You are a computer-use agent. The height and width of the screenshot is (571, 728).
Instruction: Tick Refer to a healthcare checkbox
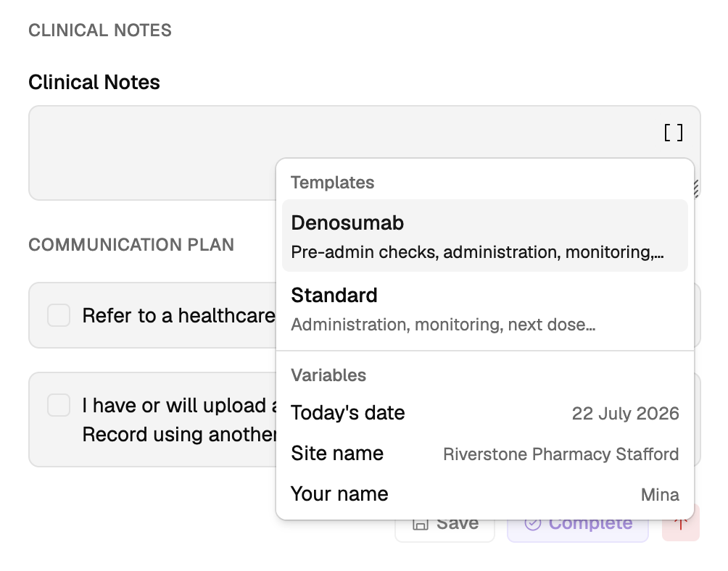(59, 315)
